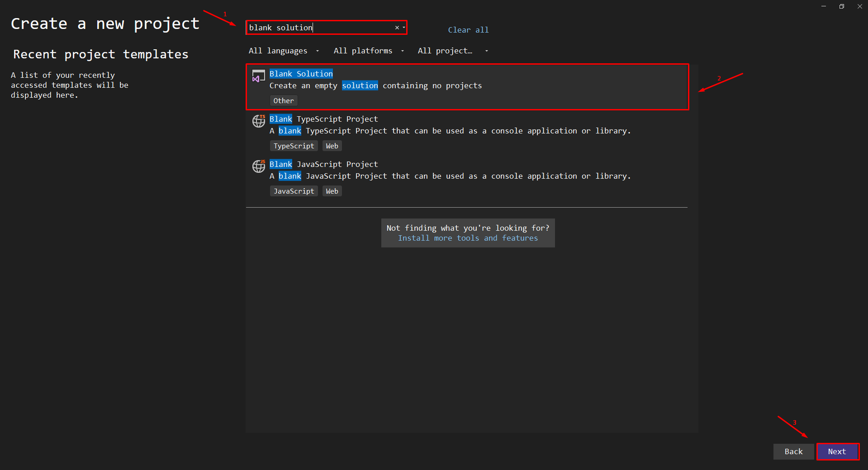Select the Blank JavaScript Project template
The image size is (868, 470).
click(x=466, y=178)
